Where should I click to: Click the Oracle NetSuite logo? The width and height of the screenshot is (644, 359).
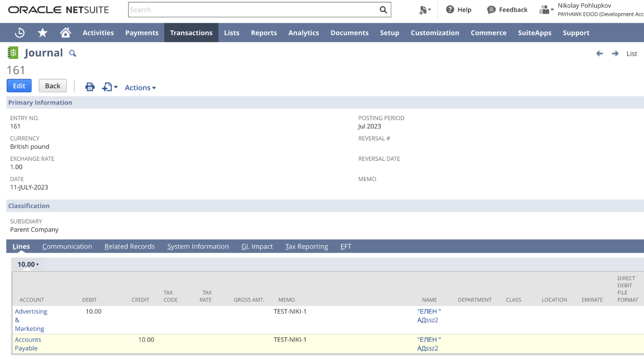pos(59,10)
